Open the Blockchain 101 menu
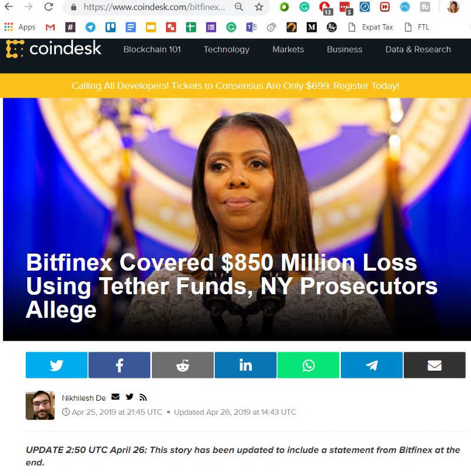The height and width of the screenshot is (476, 471). [x=152, y=49]
